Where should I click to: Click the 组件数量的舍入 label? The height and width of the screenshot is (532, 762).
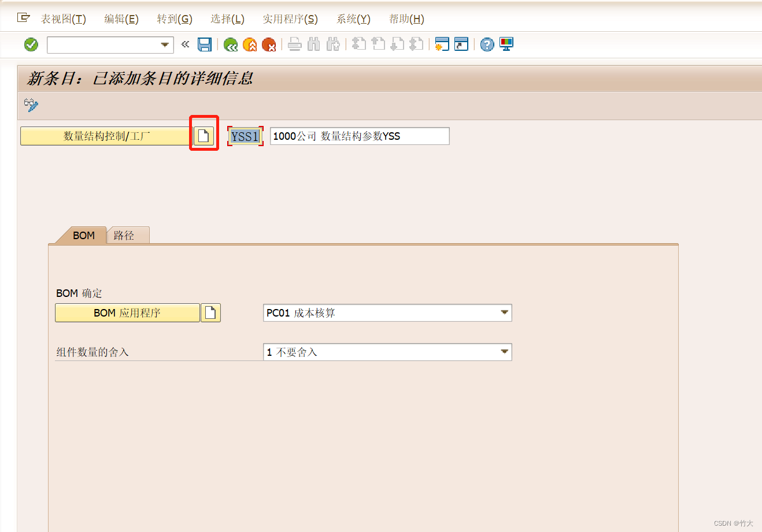(x=93, y=352)
